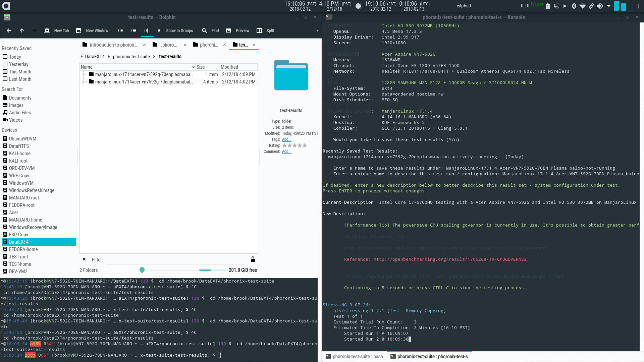Open volume tray icon
Image resolution: width=644 pixels, height=362 pixels.
pos(600,6)
